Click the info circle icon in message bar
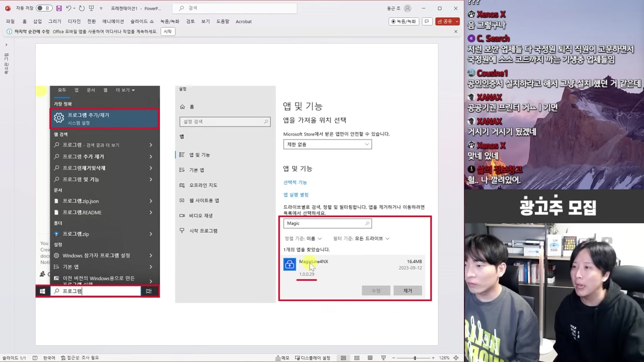 [x=9, y=32]
